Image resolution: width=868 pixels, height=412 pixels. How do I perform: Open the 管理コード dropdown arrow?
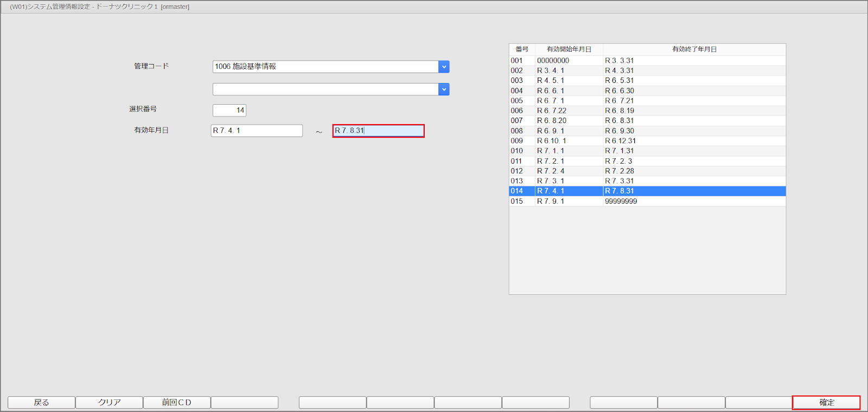click(x=444, y=67)
